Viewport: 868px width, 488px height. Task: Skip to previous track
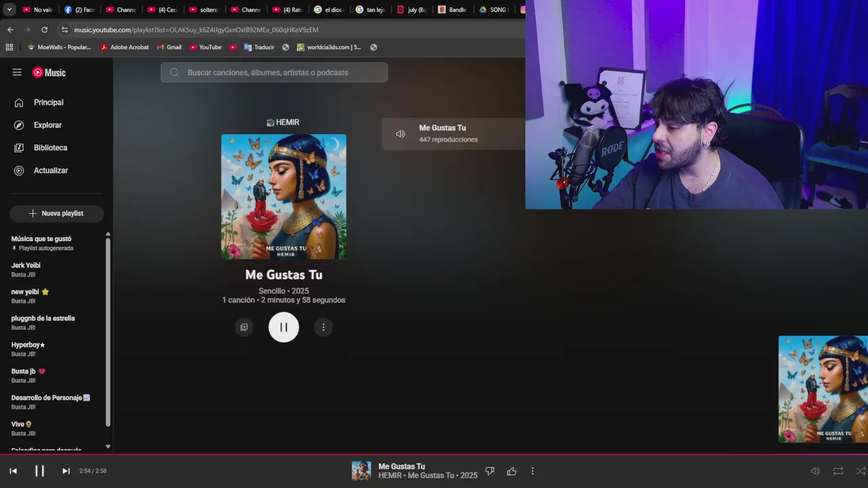pyautogui.click(x=13, y=471)
